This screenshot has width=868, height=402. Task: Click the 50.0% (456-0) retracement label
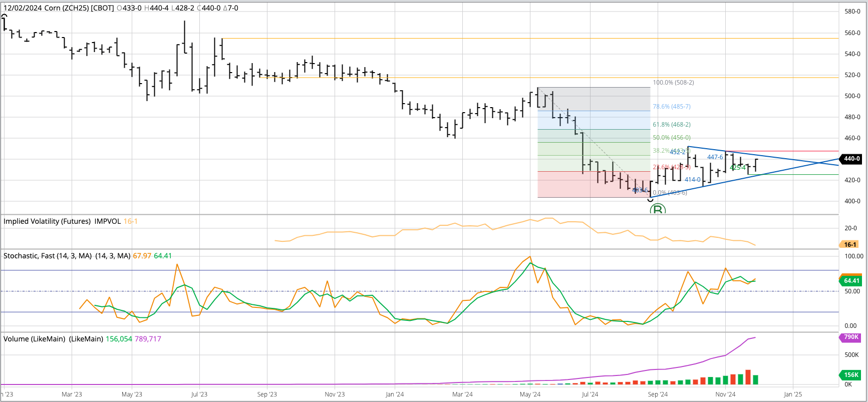(671, 138)
